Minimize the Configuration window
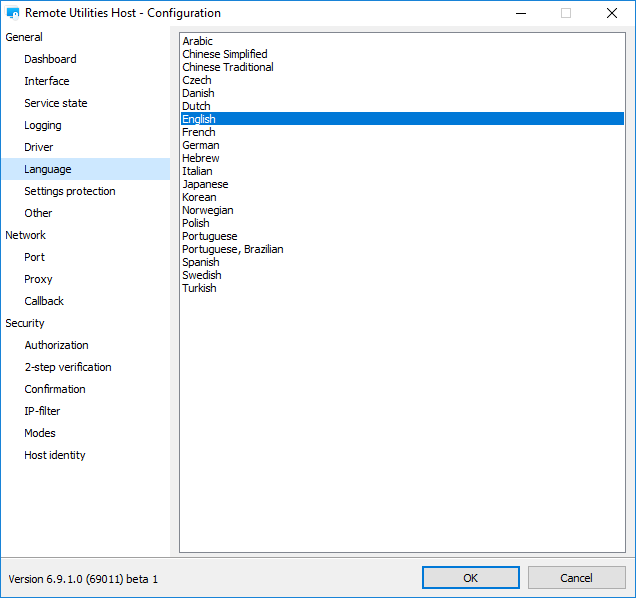The height and width of the screenshot is (598, 636). pos(520,14)
